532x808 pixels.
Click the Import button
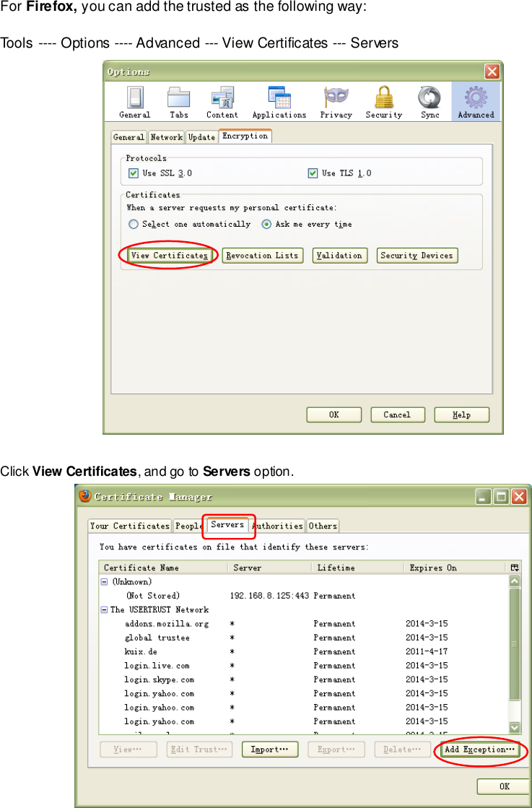pos(270,750)
